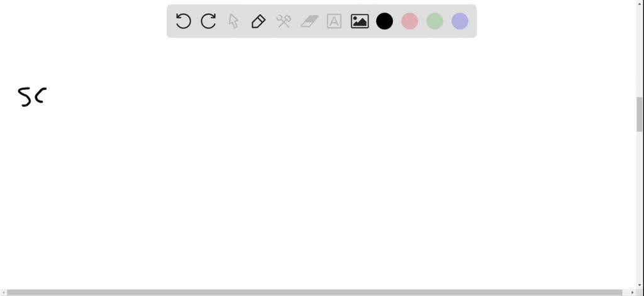The image size is (644, 296).
Task: Click the vertical scrollbar track below thumb
Action: [x=640, y=205]
